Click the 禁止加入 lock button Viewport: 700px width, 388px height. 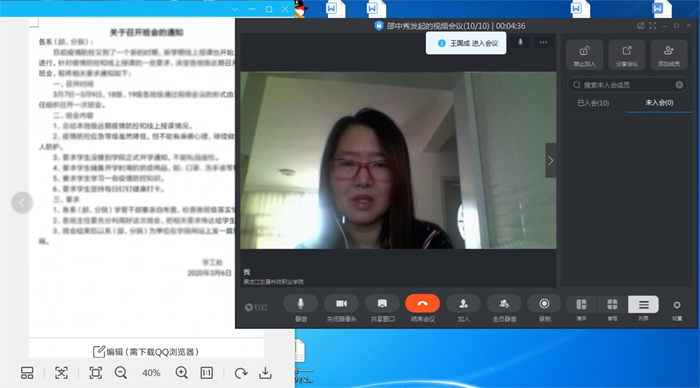(x=584, y=55)
